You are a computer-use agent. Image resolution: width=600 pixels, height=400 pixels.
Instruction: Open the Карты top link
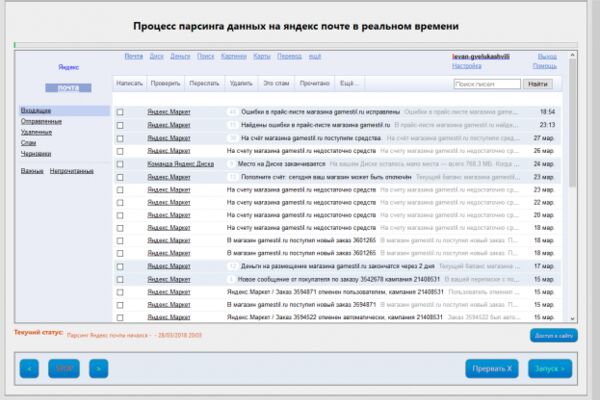click(262, 56)
